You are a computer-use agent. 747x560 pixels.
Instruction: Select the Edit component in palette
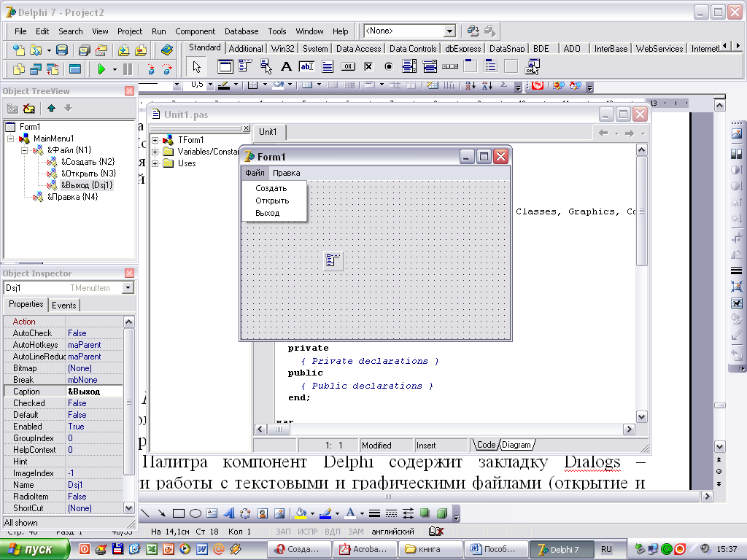pos(306,66)
